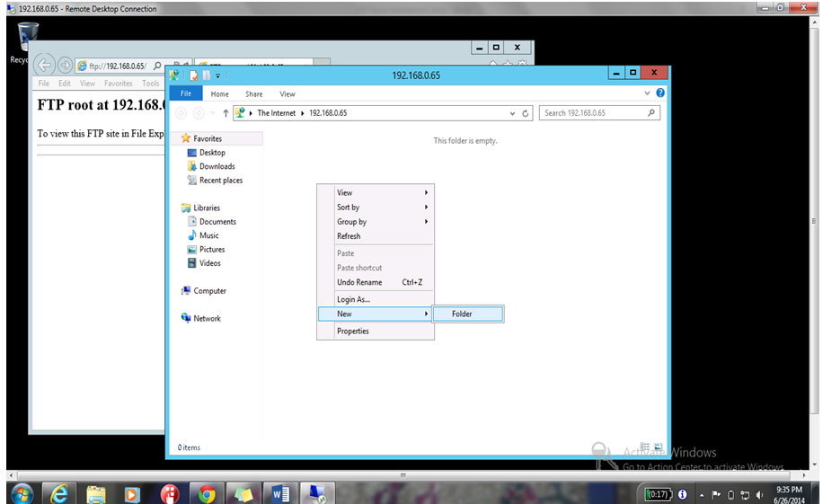Screen dimensions: 832x504
Task: Open Google Chrome from the taskbar
Action: coord(207,493)
